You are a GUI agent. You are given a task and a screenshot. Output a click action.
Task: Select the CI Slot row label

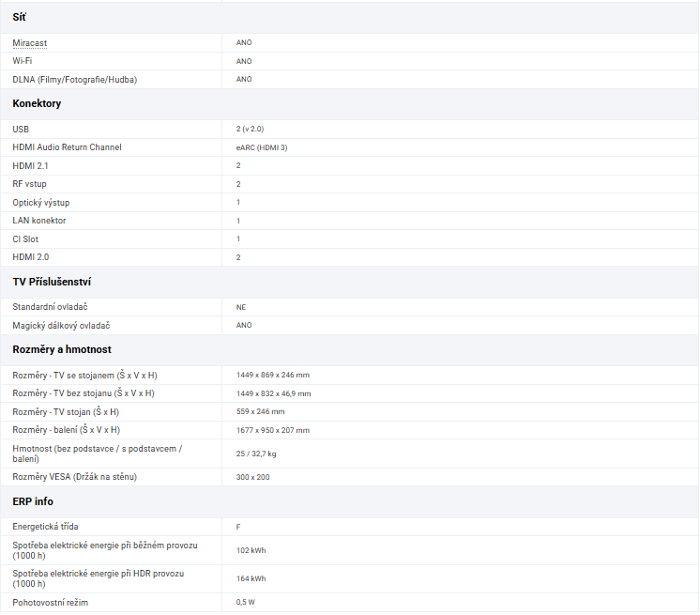tap(25, 239)
